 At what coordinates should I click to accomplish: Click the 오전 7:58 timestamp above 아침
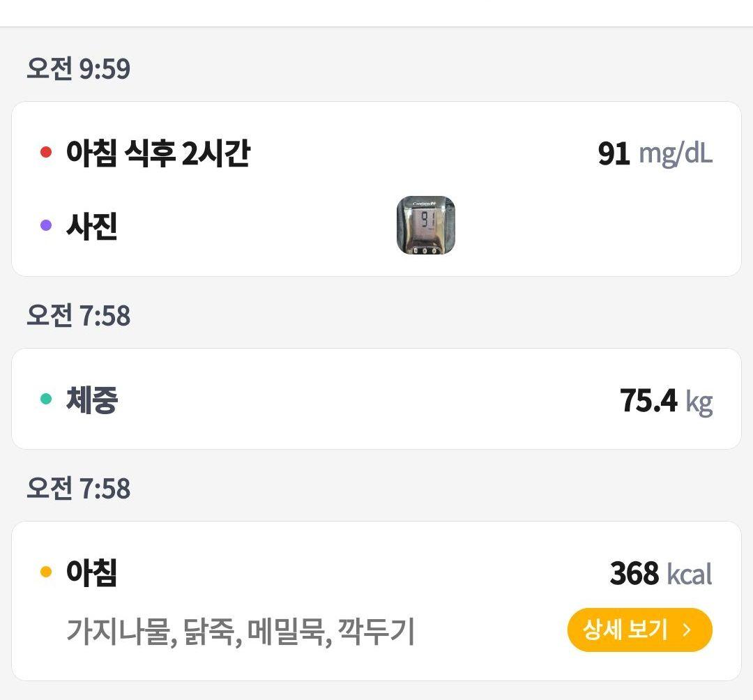78,488
